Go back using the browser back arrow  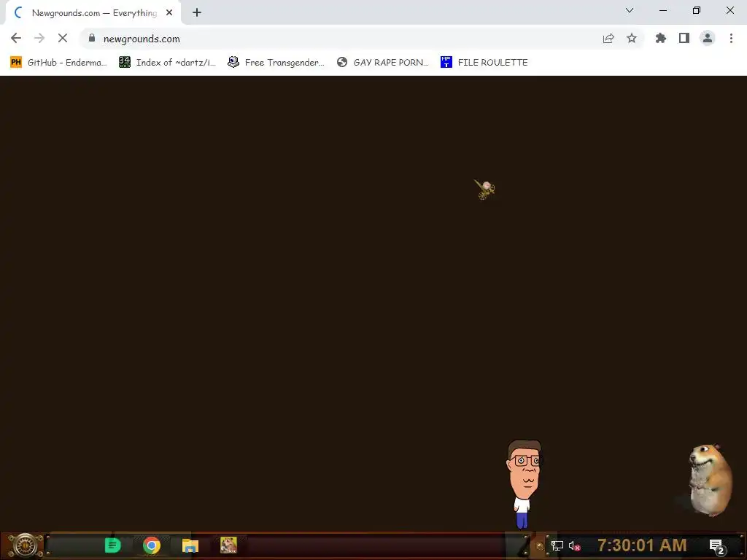[16, 38]
